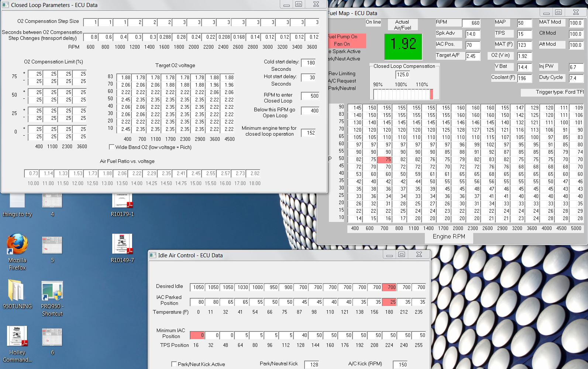Select the RPM to enter Closed Loop field

310,96
